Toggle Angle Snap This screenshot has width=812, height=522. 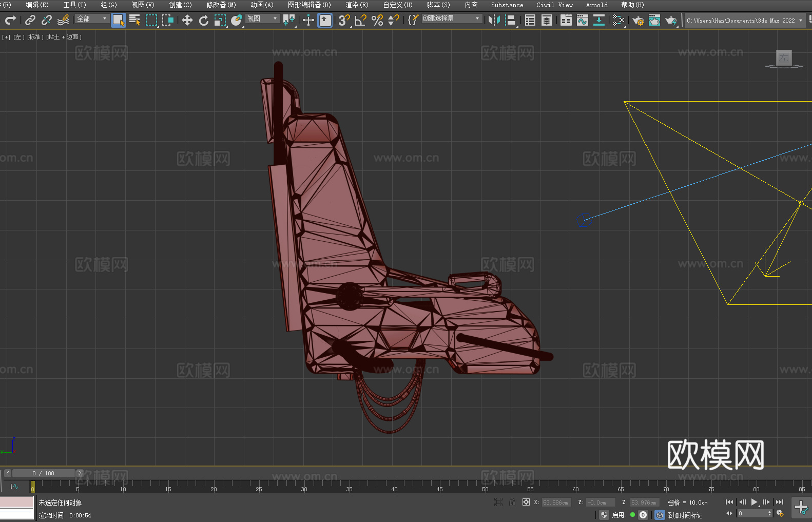pyautogui.click(x=361, y=20)
